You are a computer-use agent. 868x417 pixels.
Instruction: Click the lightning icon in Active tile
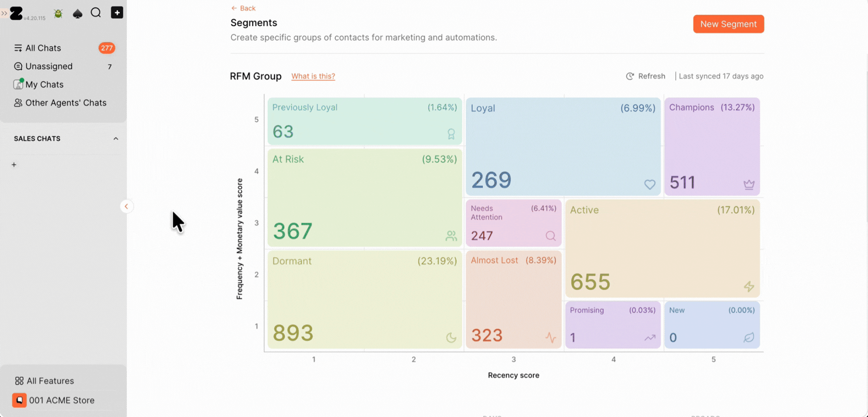point(749,286)
